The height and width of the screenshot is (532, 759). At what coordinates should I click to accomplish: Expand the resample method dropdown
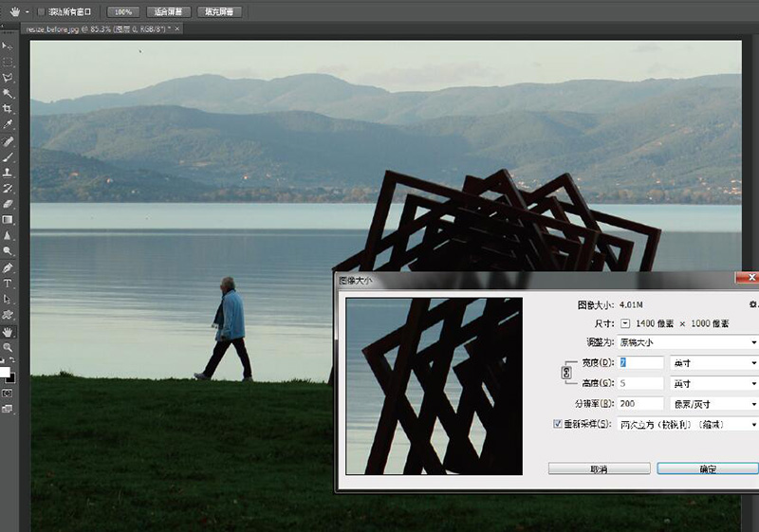[688, 424]
